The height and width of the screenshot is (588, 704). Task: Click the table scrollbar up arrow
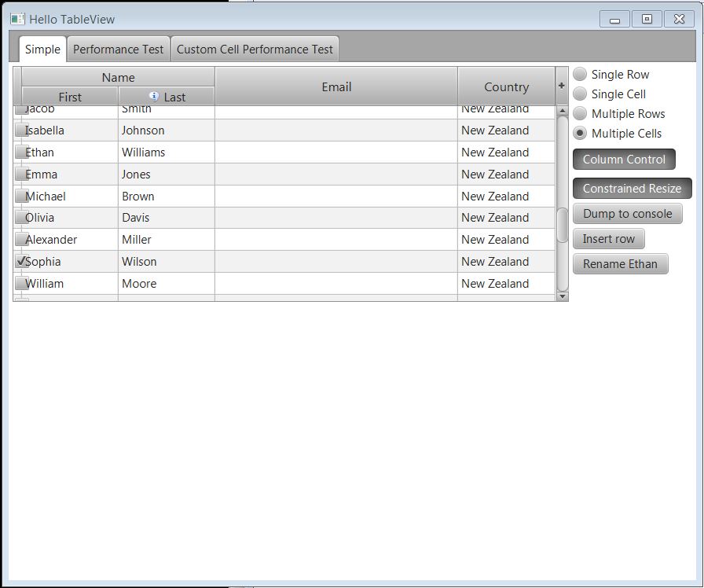click(562, 111)
